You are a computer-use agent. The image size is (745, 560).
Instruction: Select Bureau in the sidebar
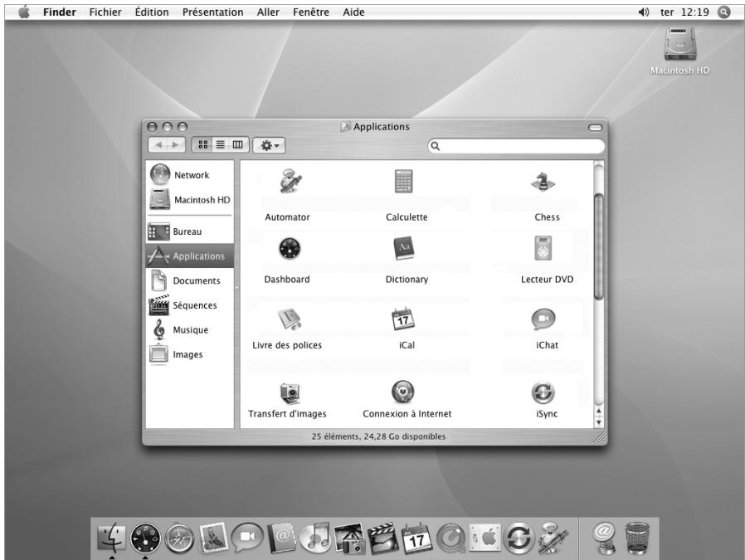[x=190, y=231]
